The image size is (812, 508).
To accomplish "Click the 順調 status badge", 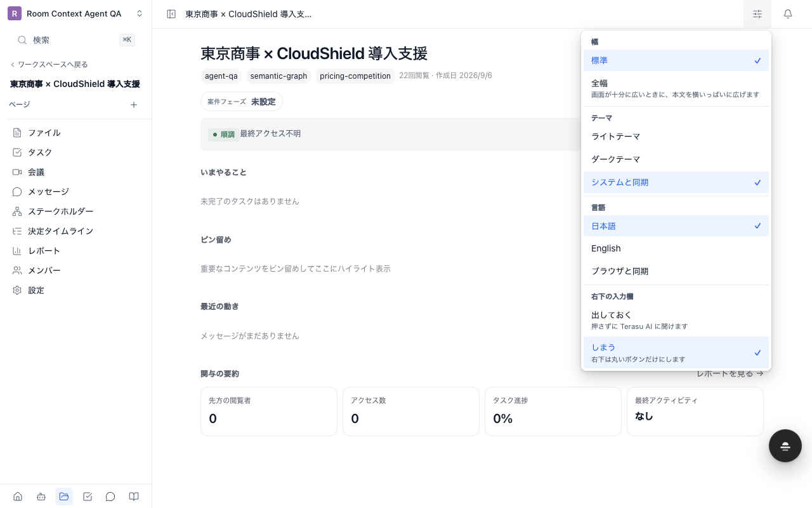I will pyautogui.click(x=223, y=134).
